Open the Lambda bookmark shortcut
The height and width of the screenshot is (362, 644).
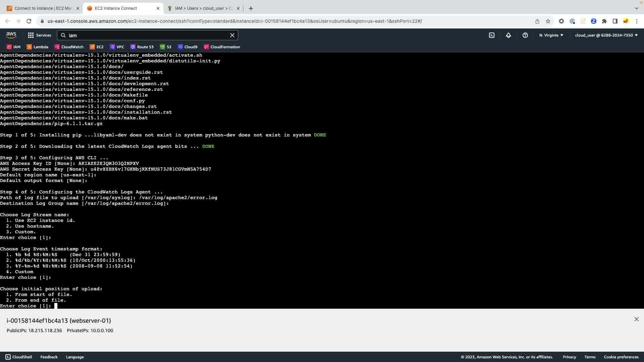pyautogui.click(x=38, y=47)
